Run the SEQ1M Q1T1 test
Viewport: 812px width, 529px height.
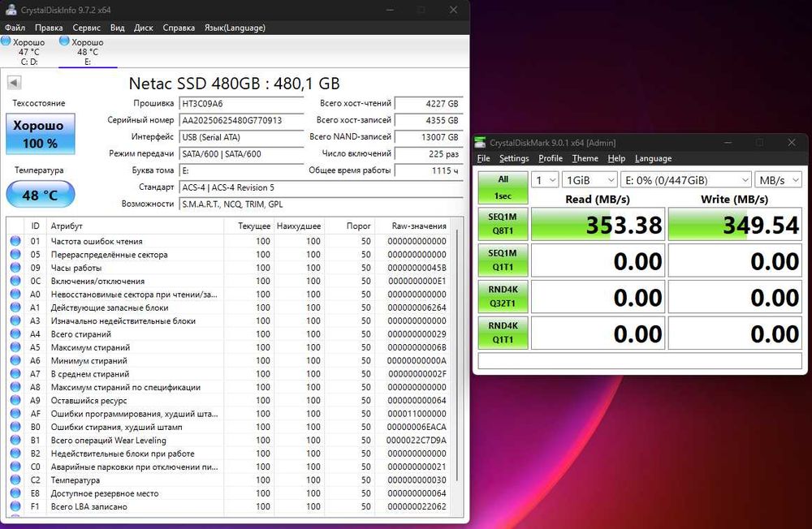503,260
